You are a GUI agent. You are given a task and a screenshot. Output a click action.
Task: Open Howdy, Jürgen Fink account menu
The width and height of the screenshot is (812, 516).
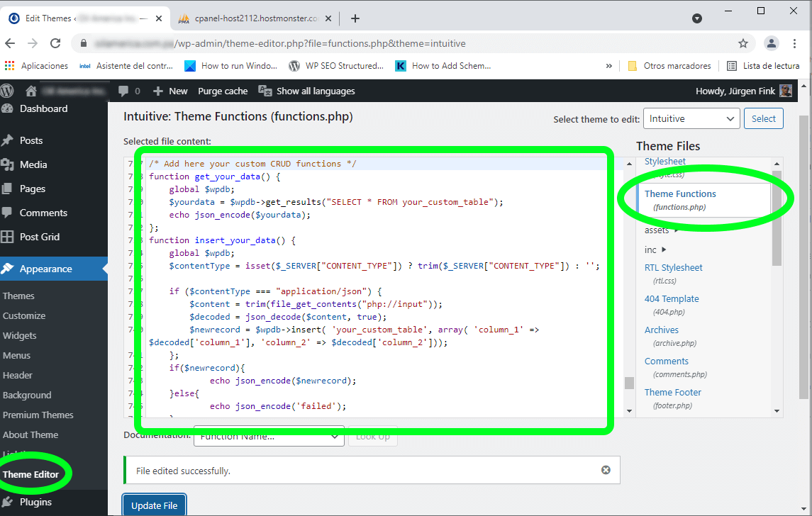coord(744,91)
